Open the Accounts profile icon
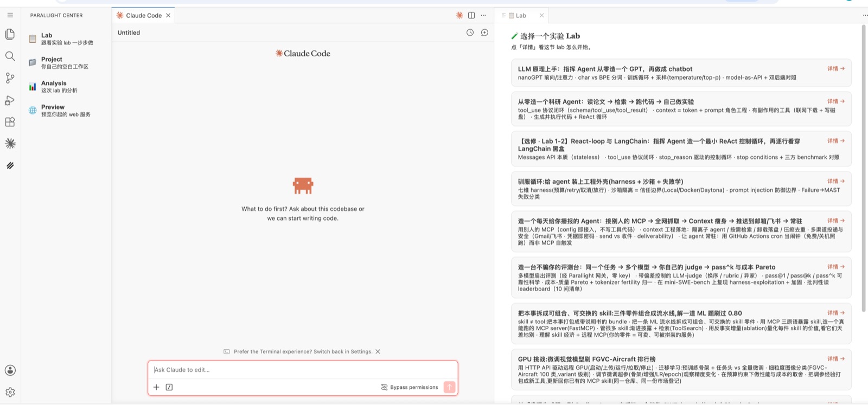Image resolution: width=868 pixels, height=405 pixels. click(x=10, y=370)
